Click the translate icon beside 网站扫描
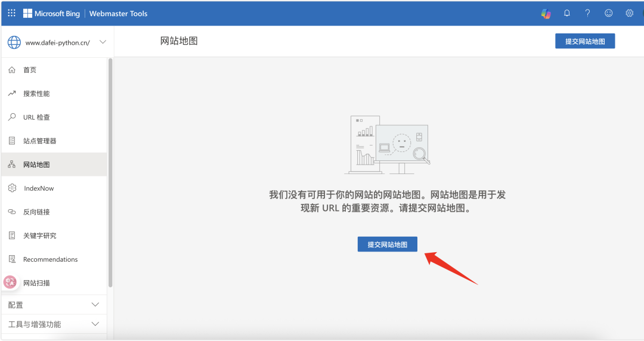644x341 pixels. tap(10, 282)
